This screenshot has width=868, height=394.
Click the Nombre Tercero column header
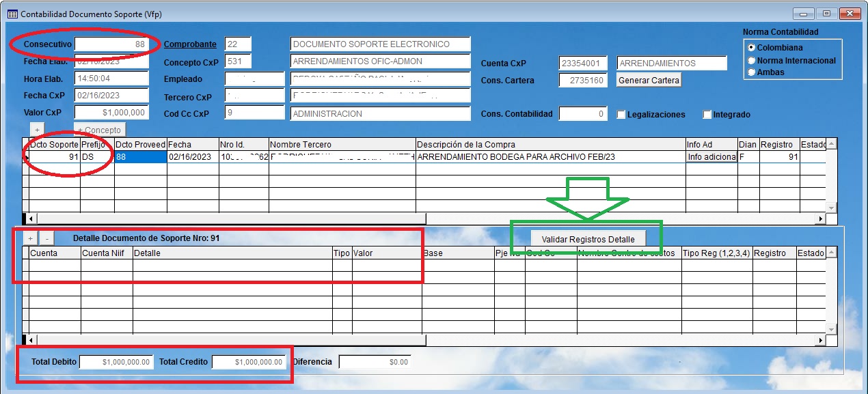342,145
